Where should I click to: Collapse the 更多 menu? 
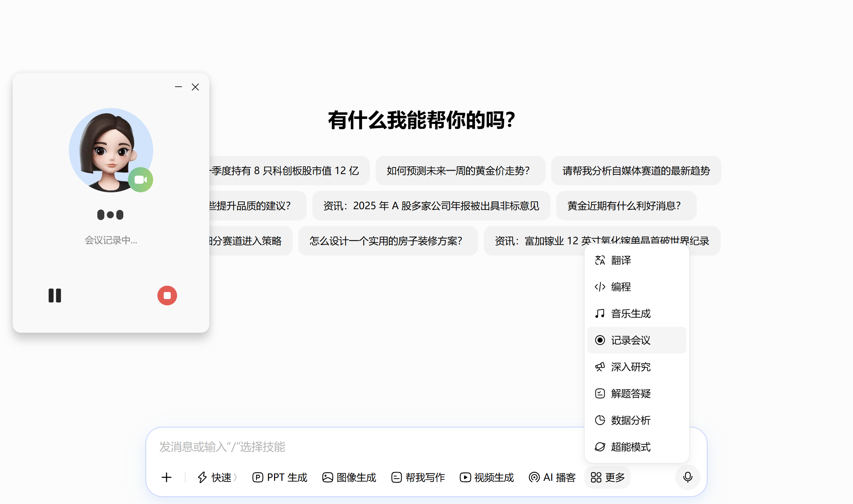607,477
